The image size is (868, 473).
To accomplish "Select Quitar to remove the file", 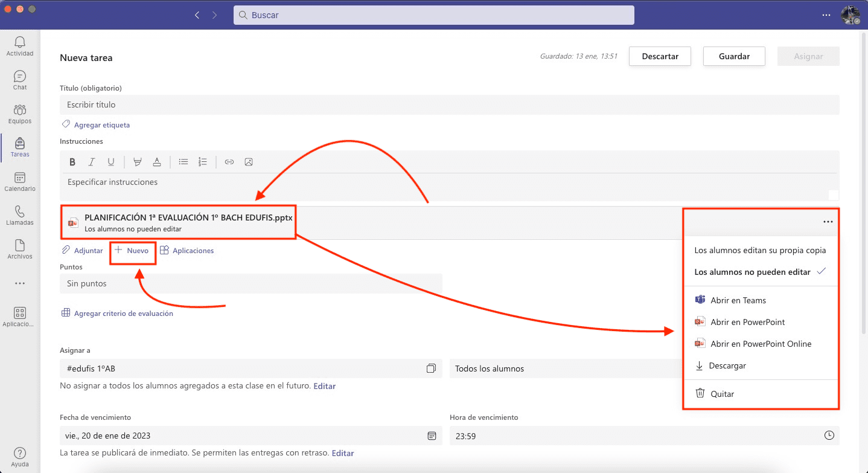I will pos(722,394).
